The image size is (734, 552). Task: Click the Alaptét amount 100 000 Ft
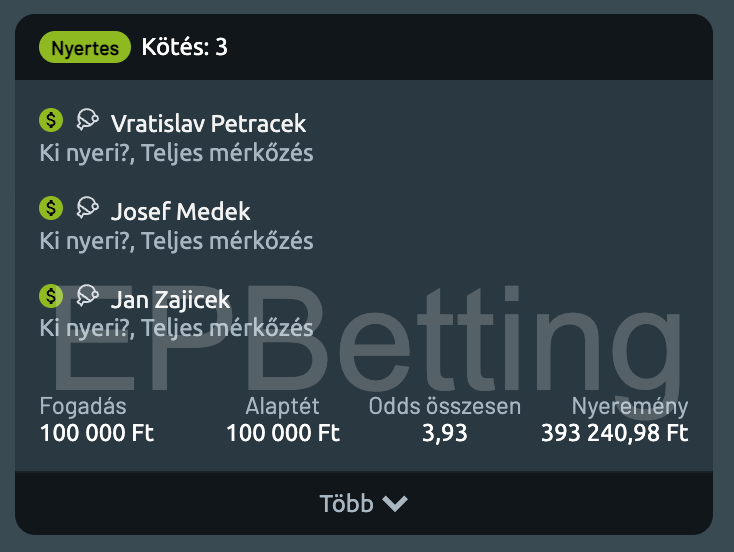click(x=283, y=434)
